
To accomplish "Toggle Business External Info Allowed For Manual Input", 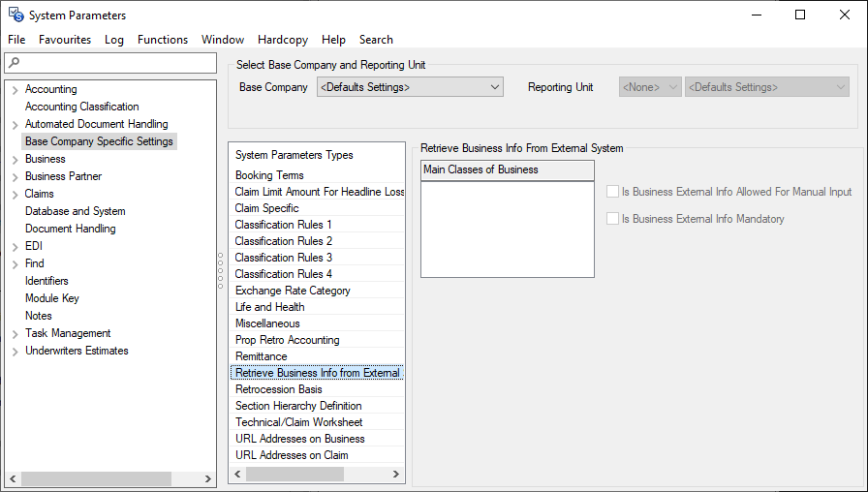I will [612, 192].
